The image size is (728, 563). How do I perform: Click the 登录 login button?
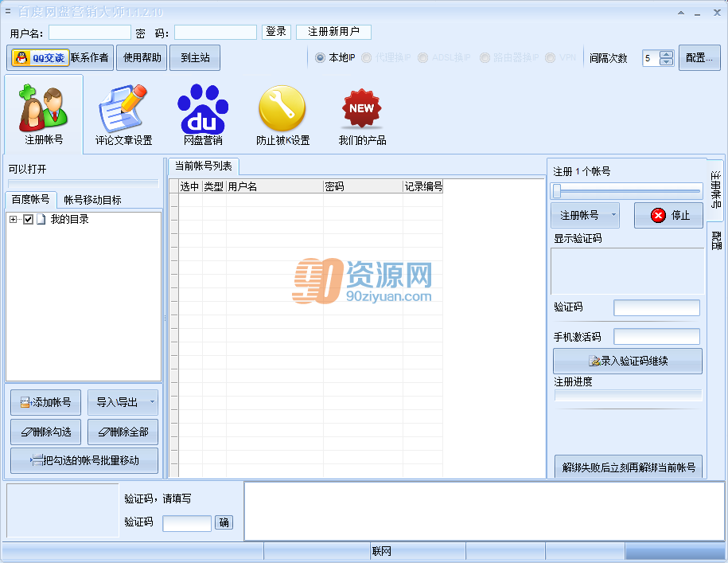coord(276,32)
